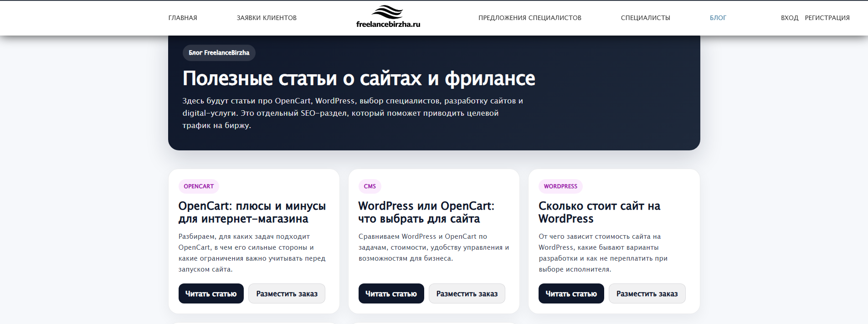
Task: Click the freelancebirzha.ru wave logo
Action: point(388,17)
